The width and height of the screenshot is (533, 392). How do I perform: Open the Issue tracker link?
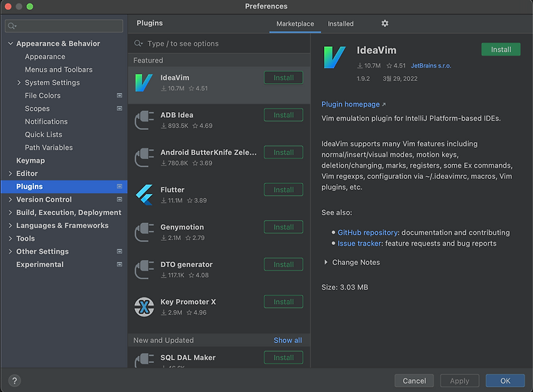tap(359, 244)
